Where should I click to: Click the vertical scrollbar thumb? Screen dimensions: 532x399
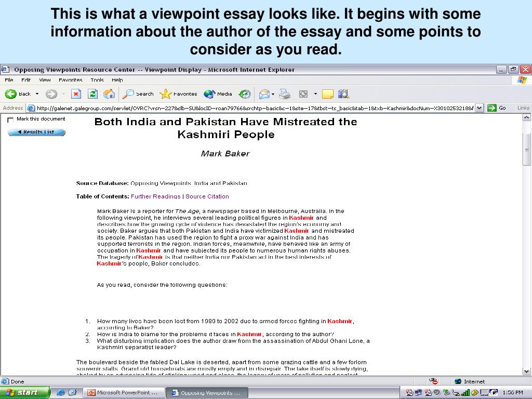pyautogui.click(x=527, y=149)
